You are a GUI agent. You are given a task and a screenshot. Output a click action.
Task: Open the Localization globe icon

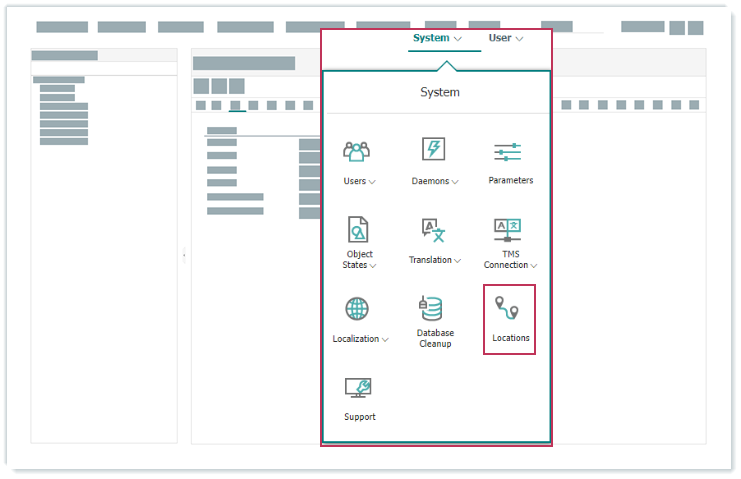(x=357, y=308)
